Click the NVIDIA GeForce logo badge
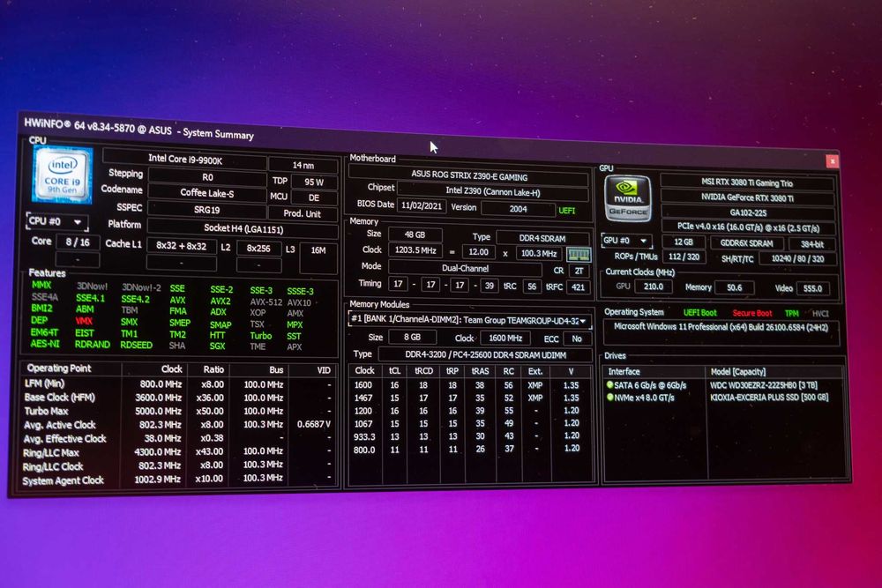Image resolution: width=882 pixels, height=588 pixels. (628, 198)
